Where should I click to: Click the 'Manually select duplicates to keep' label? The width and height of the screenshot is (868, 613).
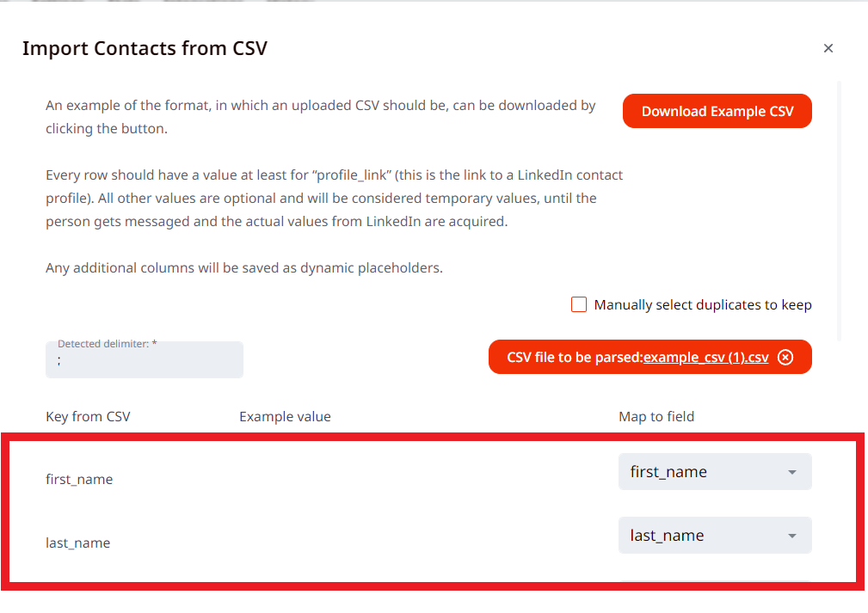pos(702,304)
